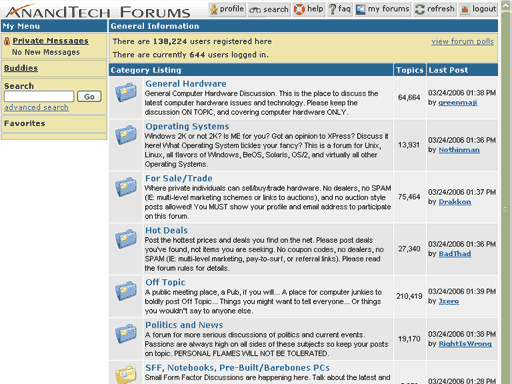View greenmaji's profile link
This screenshot has height=384, width=512.
click(458, 103)
